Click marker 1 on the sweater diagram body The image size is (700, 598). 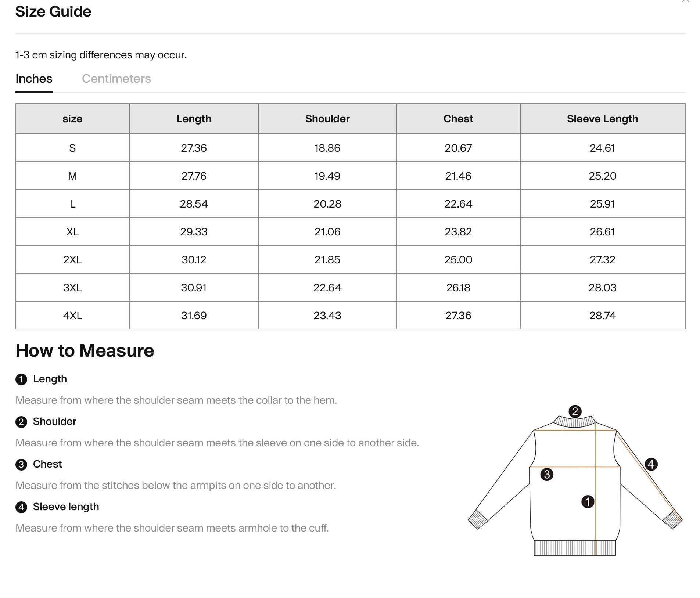click(x=588, y=502)
